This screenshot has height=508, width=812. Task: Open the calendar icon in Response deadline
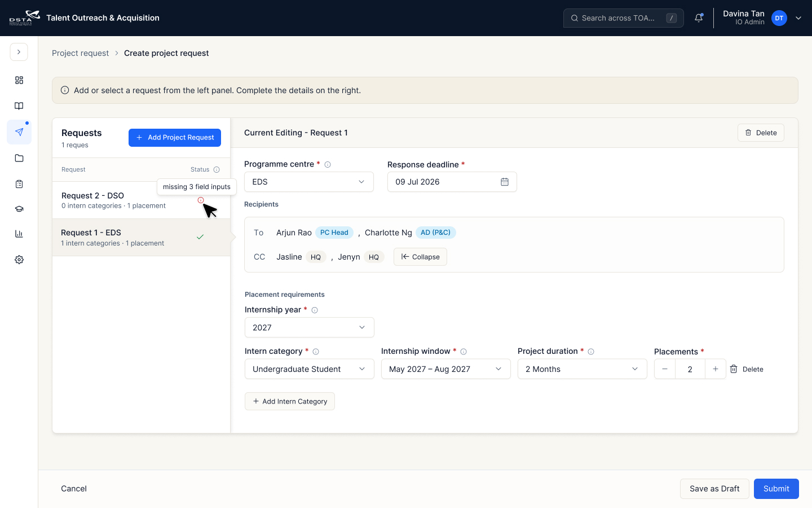coord(505,182)
